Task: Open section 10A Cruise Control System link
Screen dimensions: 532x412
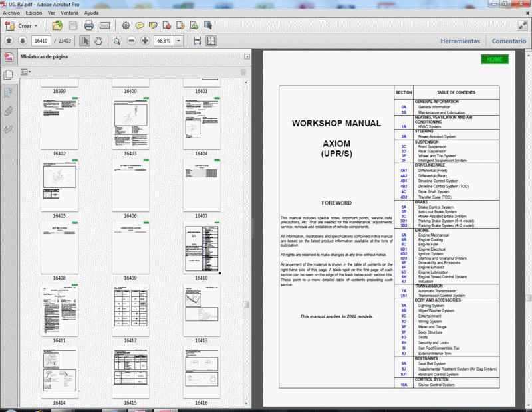Action: click(404, 385)
